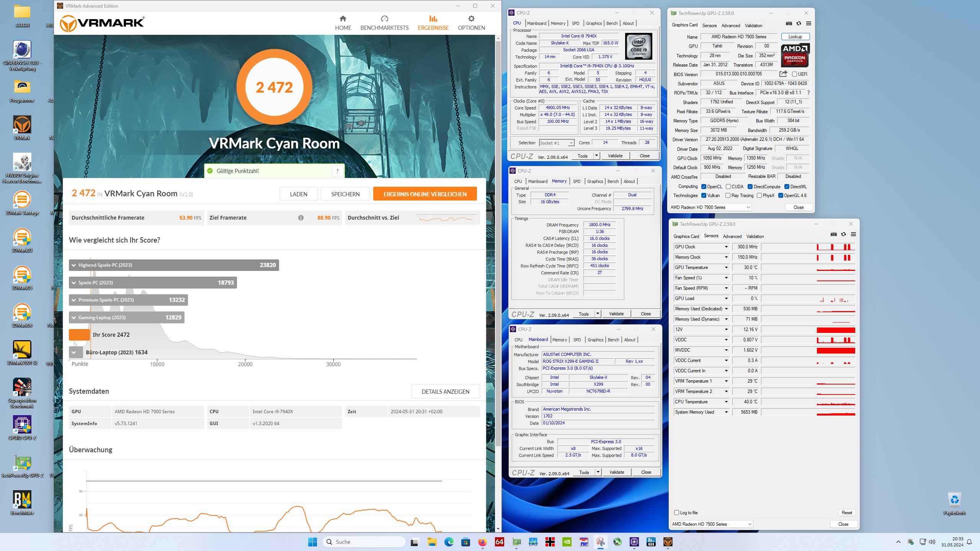Image resolution: width=980 pixels, height=551 pixels.
Task: Toggle the Vulkan checkbox
Action: (x=704, y=196)
